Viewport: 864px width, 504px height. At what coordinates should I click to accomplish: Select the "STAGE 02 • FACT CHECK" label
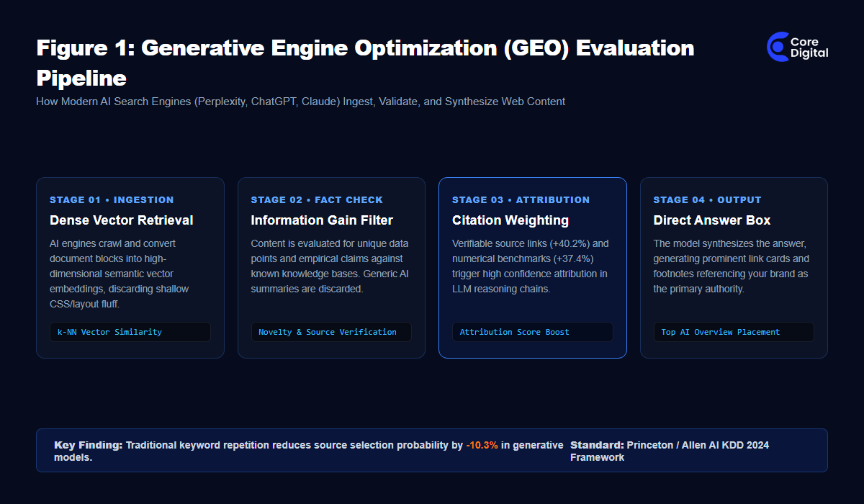tap(317, 199)
